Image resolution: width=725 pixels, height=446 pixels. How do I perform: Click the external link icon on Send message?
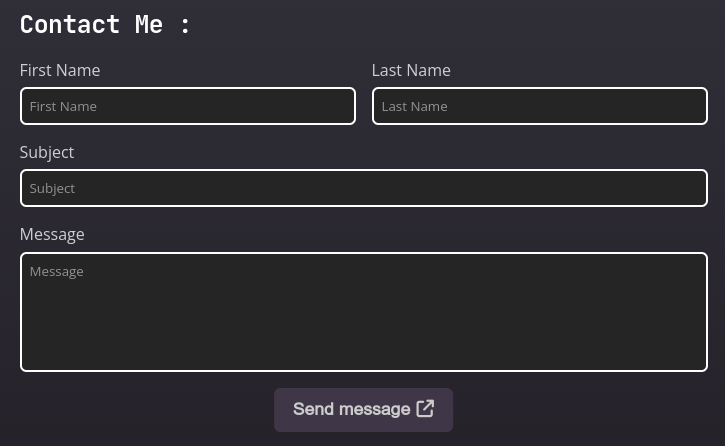coord(425,409)
